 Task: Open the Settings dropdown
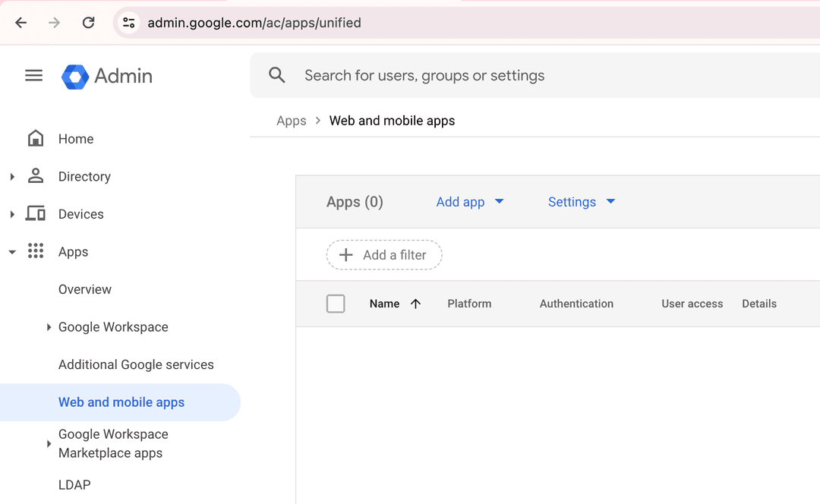[581, 202]
